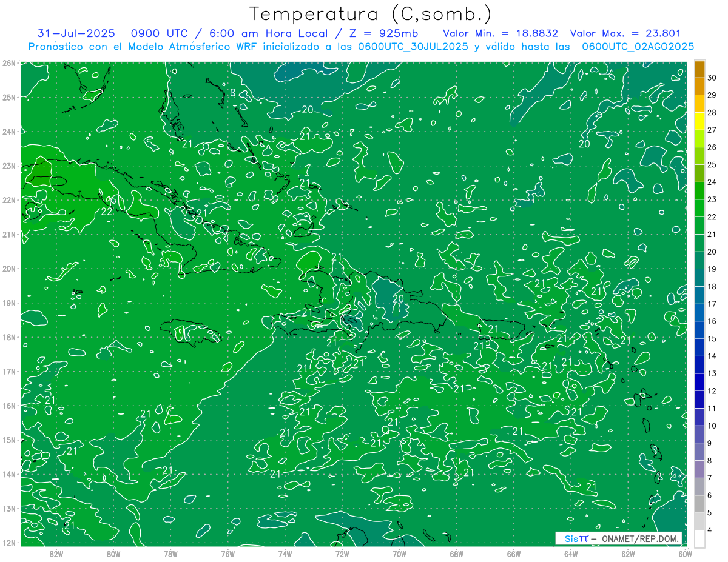This screenshot has height=562, width=728.
Task: Click the "74W" longitude axis label
Action: pyautogui.click(x=285, y=554)
